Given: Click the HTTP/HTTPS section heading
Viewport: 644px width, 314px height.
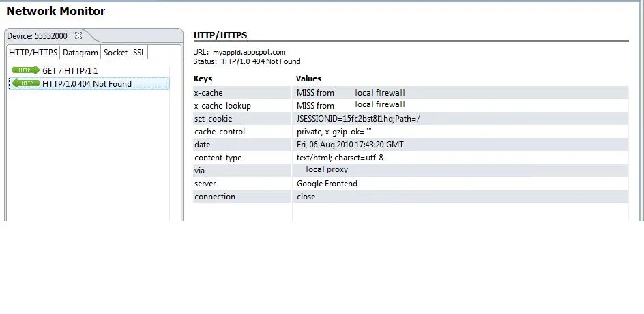Looking at the screenshot, I should pos(220,35).
